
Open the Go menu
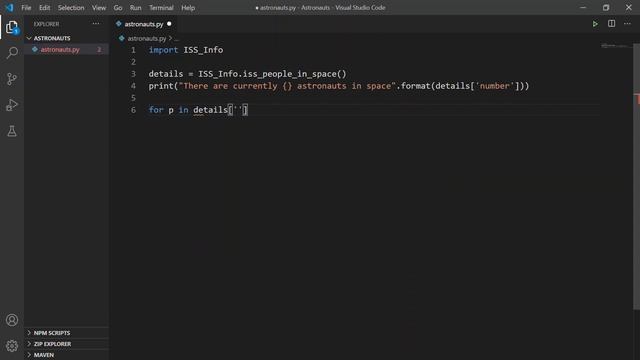[118, 7]
